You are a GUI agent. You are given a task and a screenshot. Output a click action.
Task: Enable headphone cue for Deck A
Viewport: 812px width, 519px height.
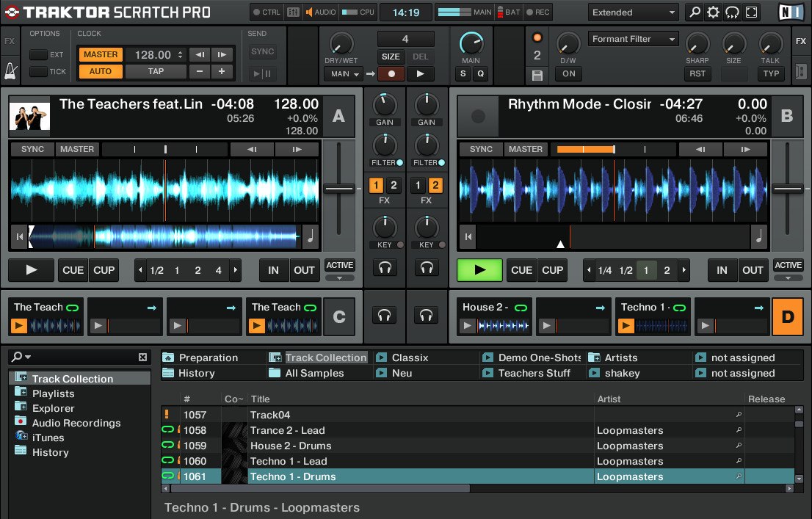coord(384,268)
